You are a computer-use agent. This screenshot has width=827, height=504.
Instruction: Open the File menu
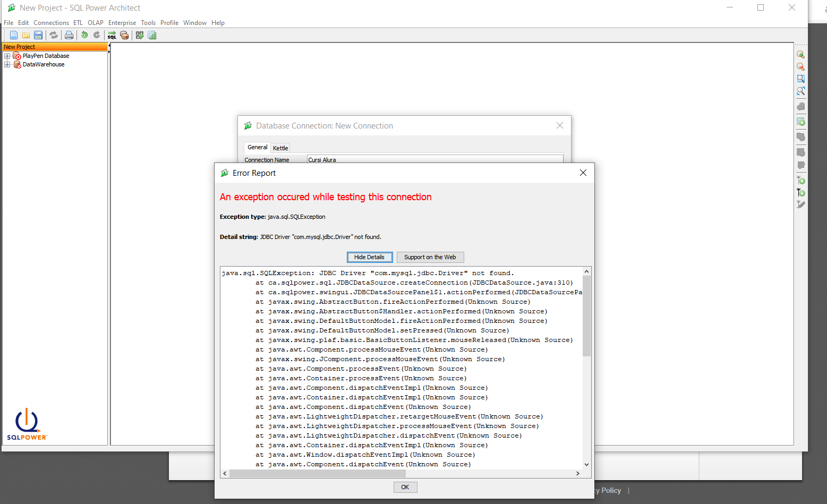[8, 23]
